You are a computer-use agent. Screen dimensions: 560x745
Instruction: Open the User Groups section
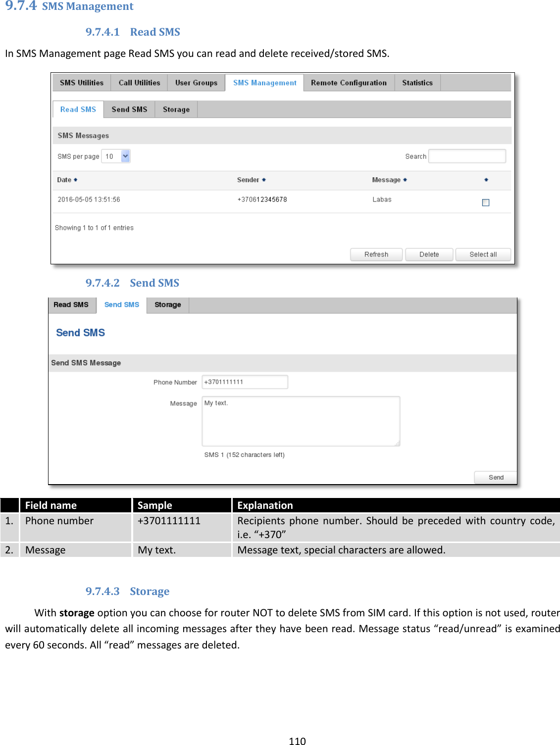(x=196, y=83)
